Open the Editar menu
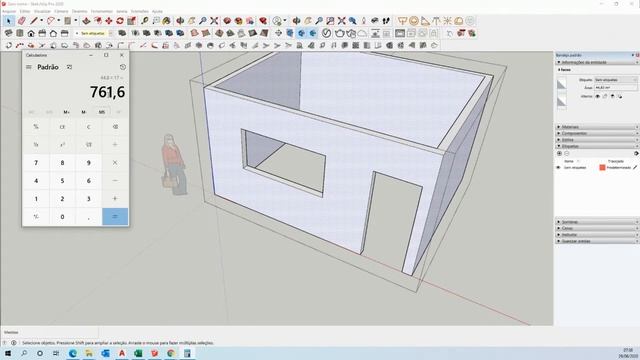The width and height of the screenshot is (640, 360). click(x=25, y=11)
